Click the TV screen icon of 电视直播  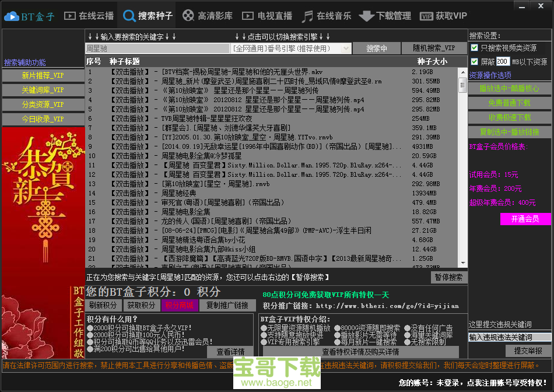tap(248, 16)
